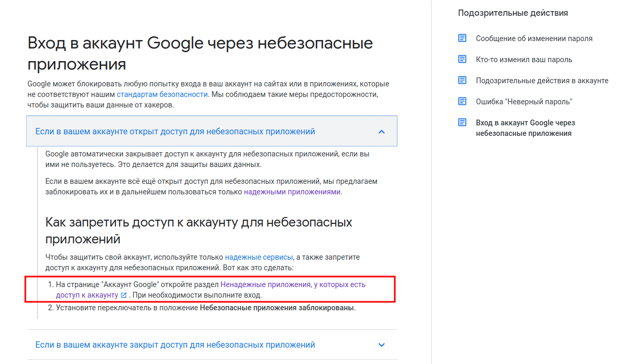Open sidebar article "Кто-то изменил ваш пароль"
The image size is (622, 364).
(523, 60)
